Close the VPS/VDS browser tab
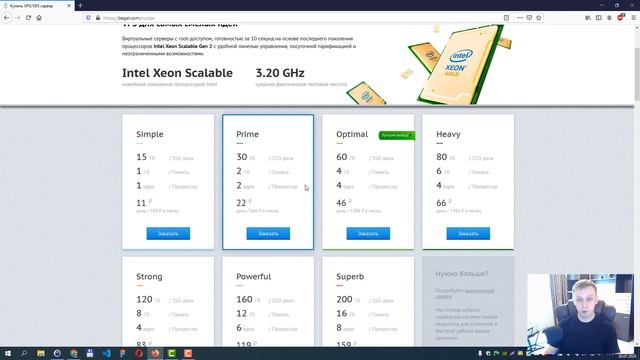Image resolution: width=640 pixels, height=360 pixels. pos(69,6)
